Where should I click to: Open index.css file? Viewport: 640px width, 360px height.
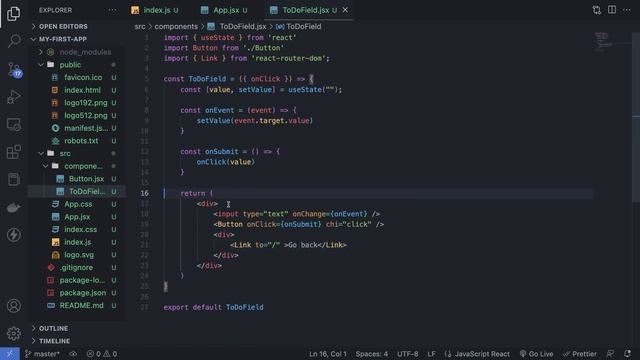point(77,229)
